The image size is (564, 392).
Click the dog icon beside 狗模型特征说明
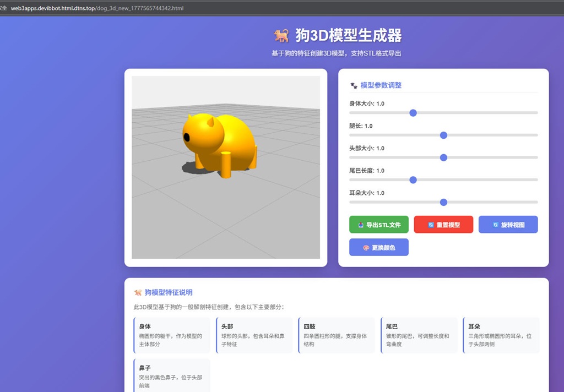tap(138, 292)
